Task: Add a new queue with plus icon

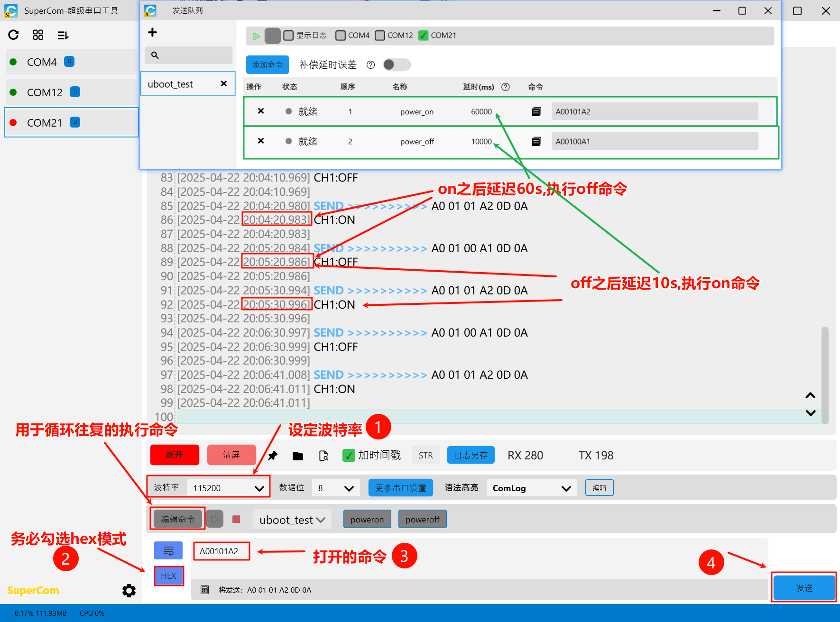Action: [x=152, y=32]
